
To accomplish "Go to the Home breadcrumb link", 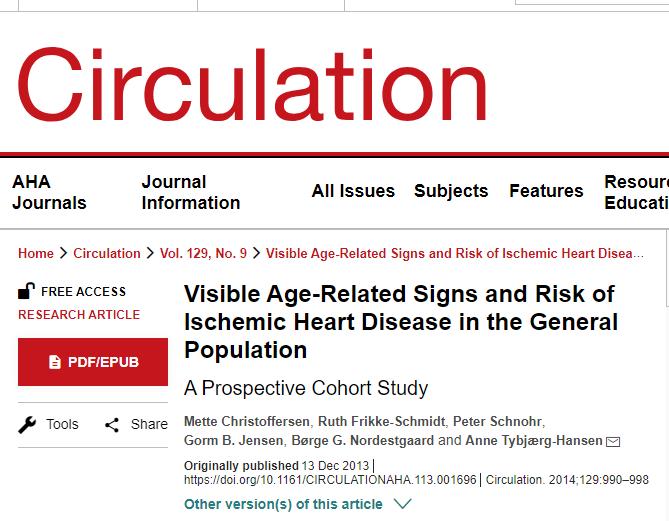I will [36, 253].
